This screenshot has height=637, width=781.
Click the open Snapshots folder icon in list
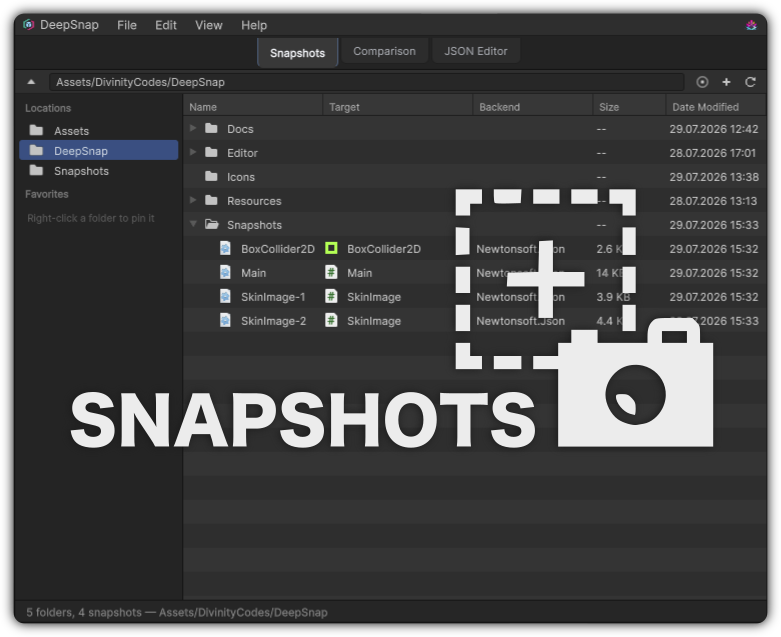click(x=212, y=224)
